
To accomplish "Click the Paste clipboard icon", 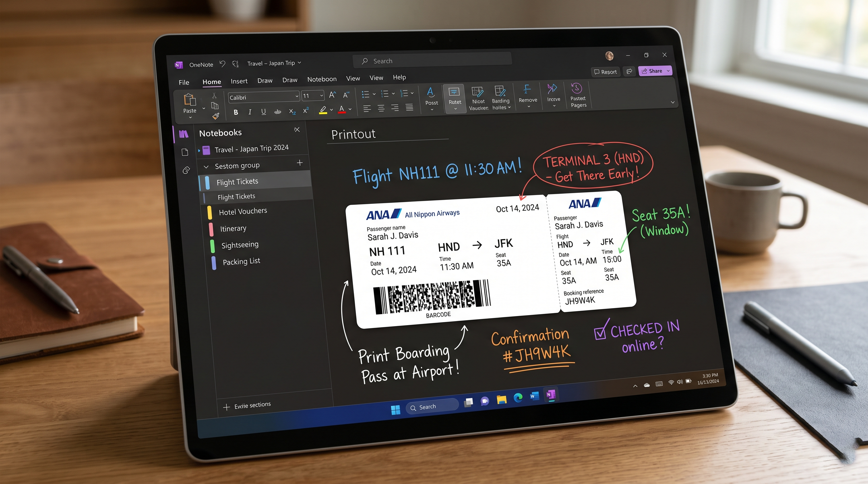I will point(190,100).
